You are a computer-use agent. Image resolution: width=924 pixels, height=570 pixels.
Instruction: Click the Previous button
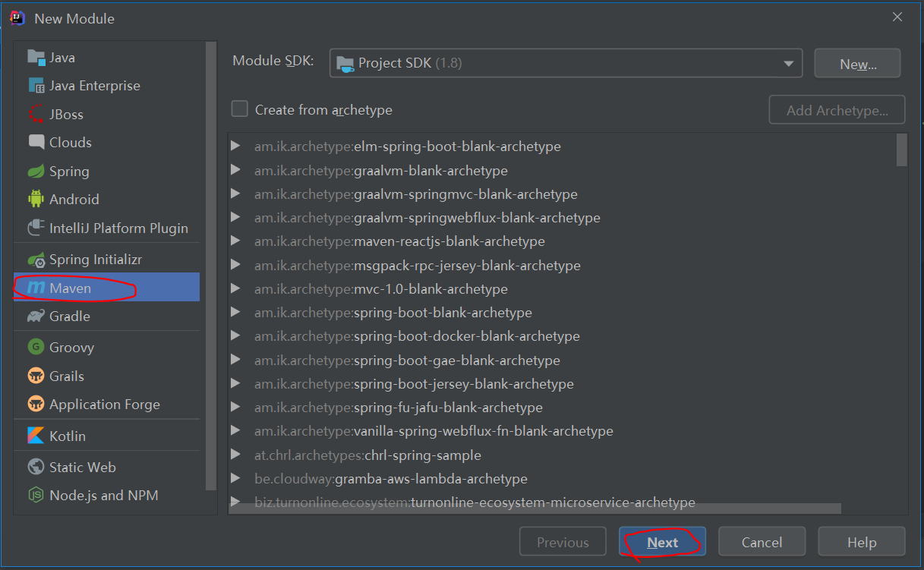click(x=563, y=542)
